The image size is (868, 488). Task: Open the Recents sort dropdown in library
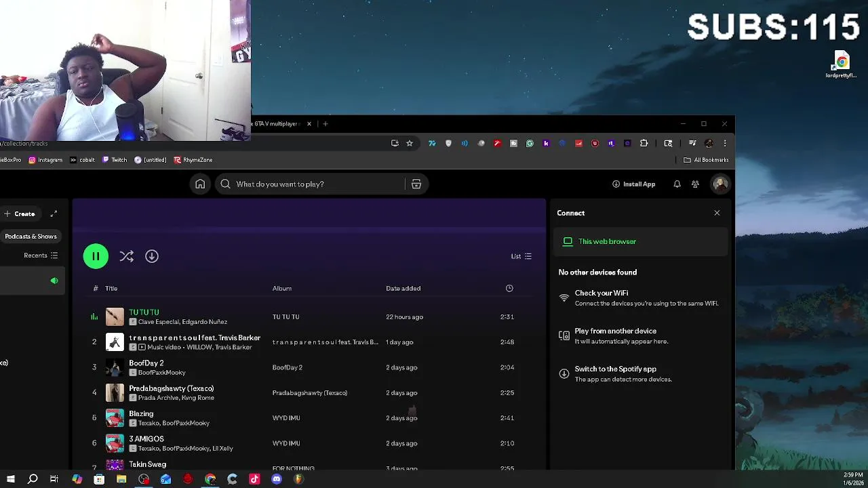41,256
